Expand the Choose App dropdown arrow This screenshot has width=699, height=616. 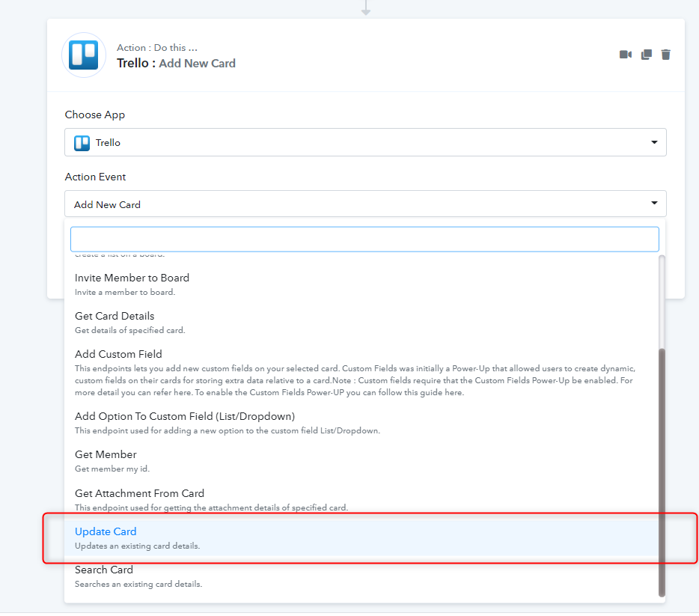click(x=654, y=142)
